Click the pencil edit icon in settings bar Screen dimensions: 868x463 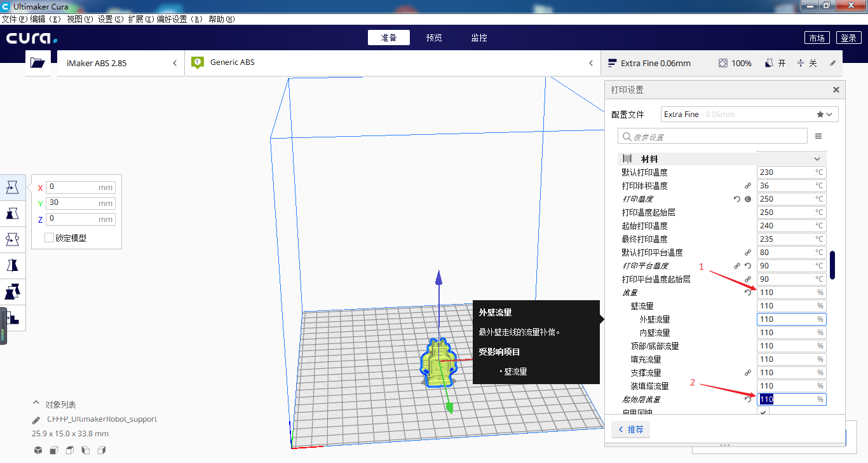point(833,63)
